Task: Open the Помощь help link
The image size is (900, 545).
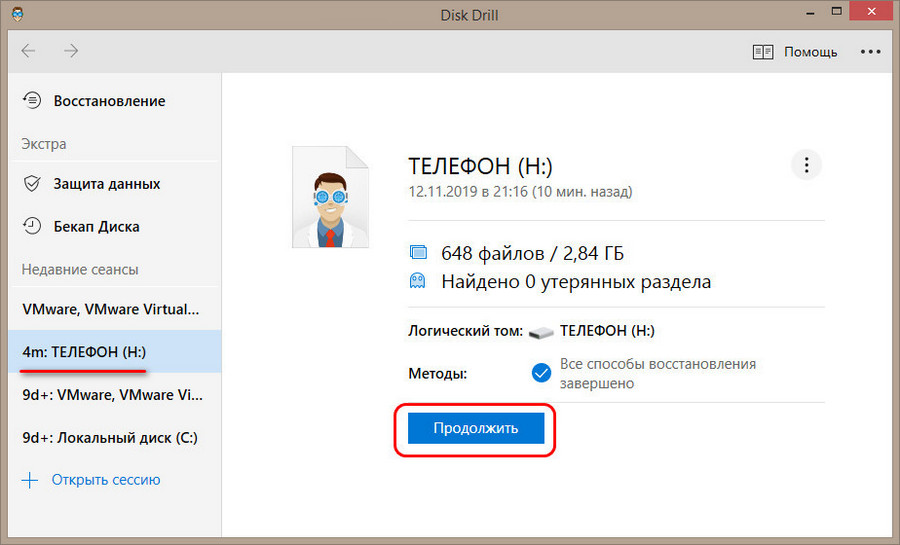Action: click(810, 52)
